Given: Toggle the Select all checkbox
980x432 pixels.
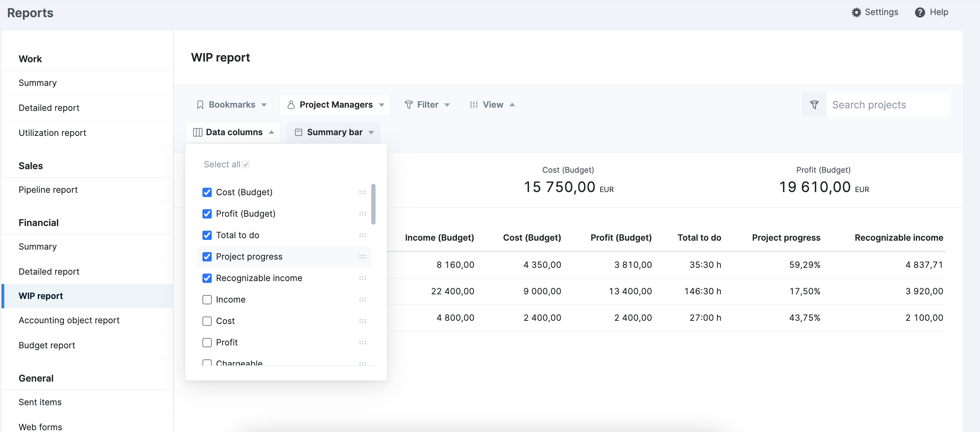Looking at the screenshot, I should click(246, 164).
